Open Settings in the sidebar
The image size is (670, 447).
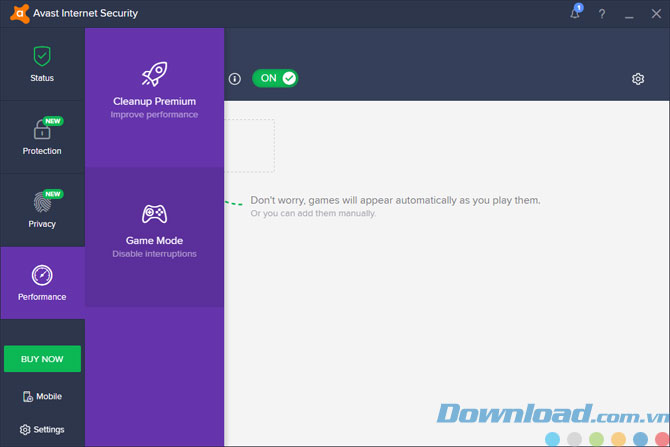(x=42, y=429)
